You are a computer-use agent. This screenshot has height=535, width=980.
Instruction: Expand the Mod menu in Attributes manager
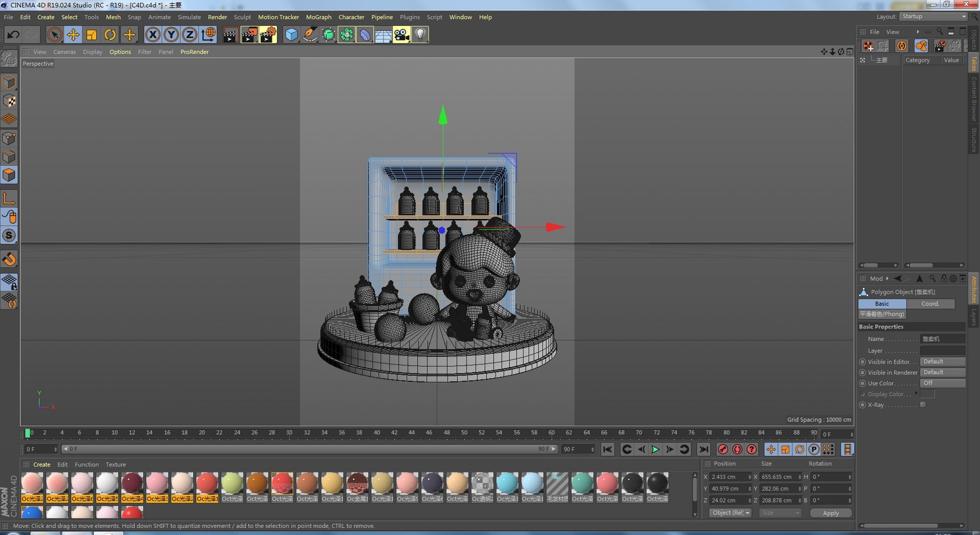879,278
